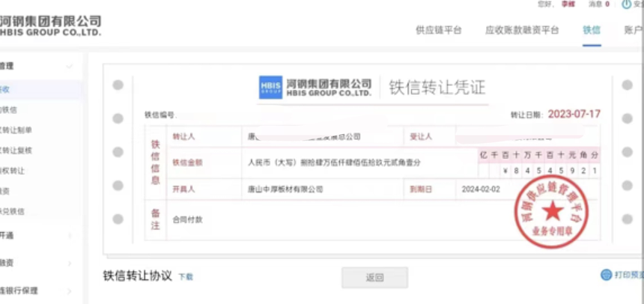Screen dimensions: 644x304
Task: Click the 铁信编号 label
Action: [x=160, y=115]
